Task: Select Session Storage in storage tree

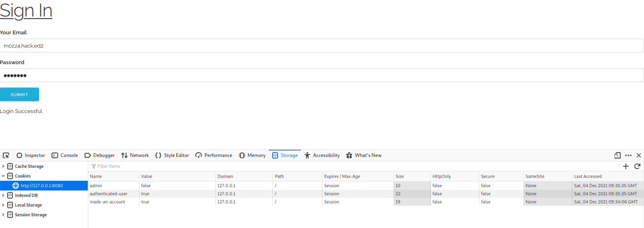Action: coord(31,215)
